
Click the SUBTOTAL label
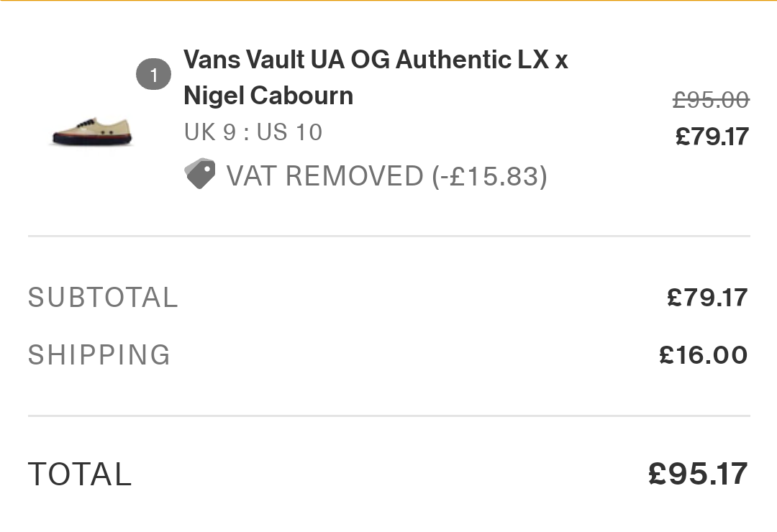(103, 298)
